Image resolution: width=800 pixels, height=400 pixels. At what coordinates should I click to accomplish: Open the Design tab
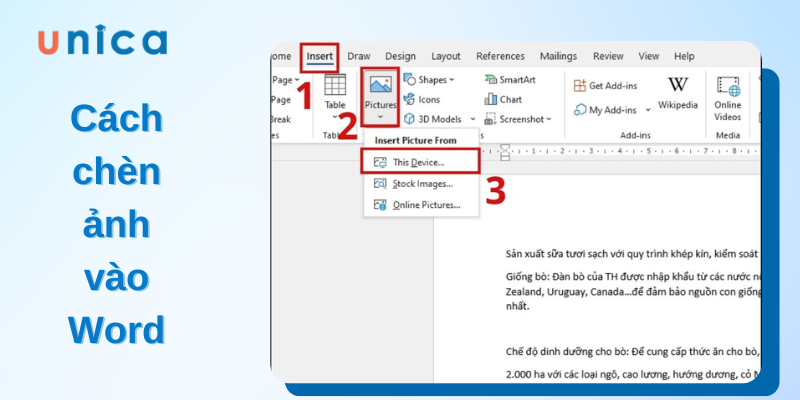pos(400,56)
